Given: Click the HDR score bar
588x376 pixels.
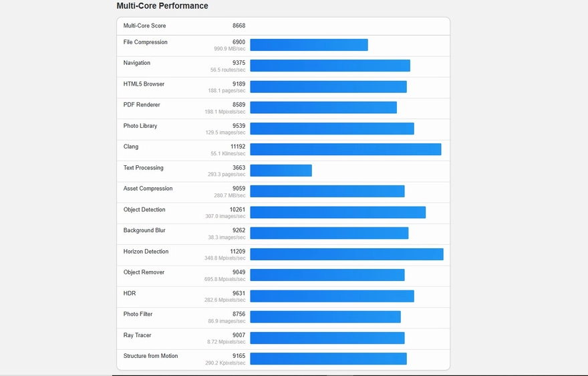Looking at the screenshot, I should [332, 296].
